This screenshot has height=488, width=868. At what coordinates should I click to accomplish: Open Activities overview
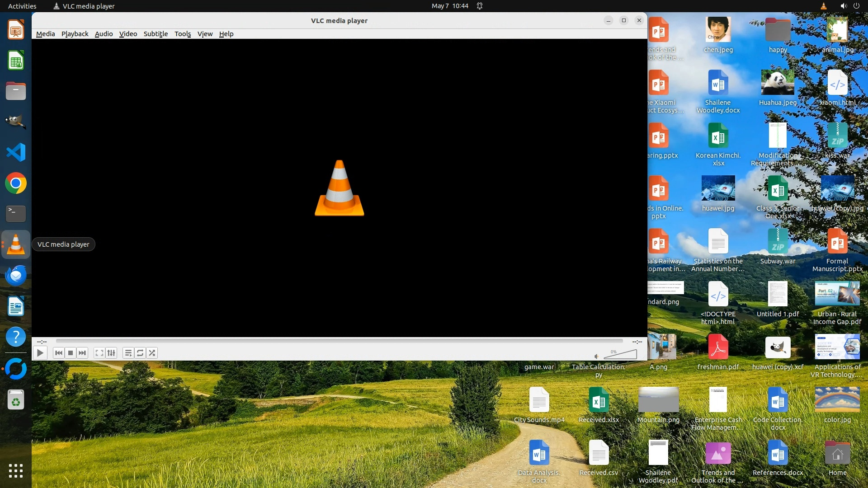click(22, 6)
